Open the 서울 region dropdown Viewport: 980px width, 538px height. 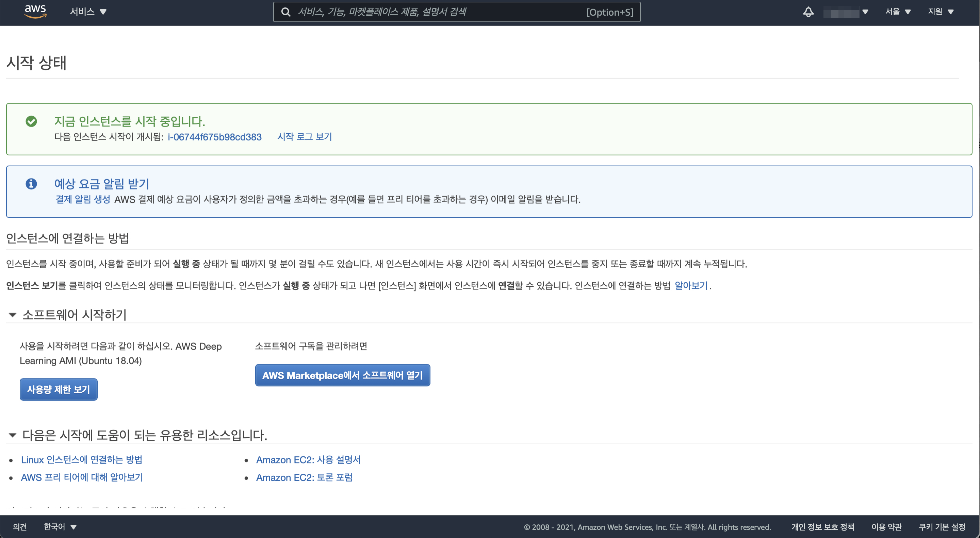[x=897, y=12]
